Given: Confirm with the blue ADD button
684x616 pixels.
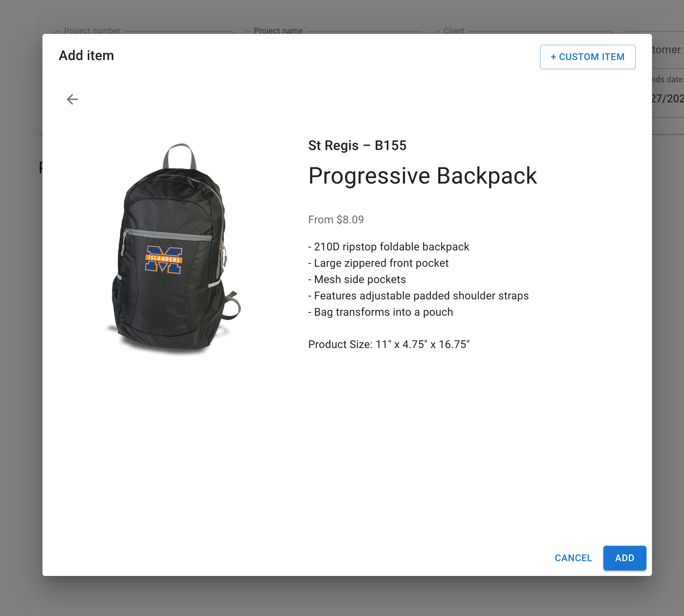Looking at the screenshot, I should click(x=624, y=558).
